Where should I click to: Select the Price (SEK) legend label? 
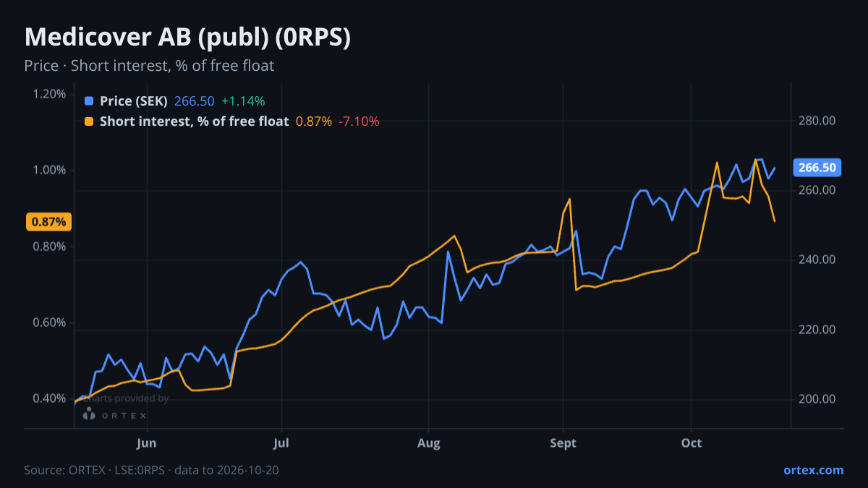coord(134,101)
